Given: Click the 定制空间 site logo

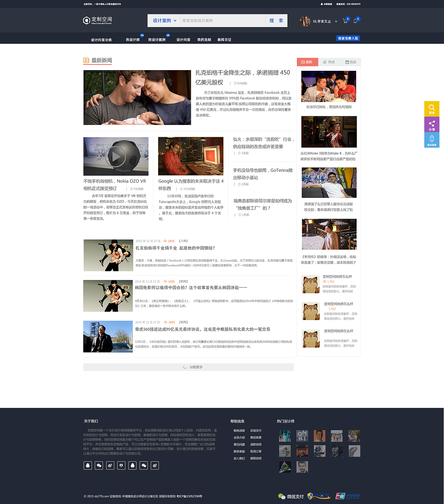Looking at the screenshot, I should coord(97,20).
